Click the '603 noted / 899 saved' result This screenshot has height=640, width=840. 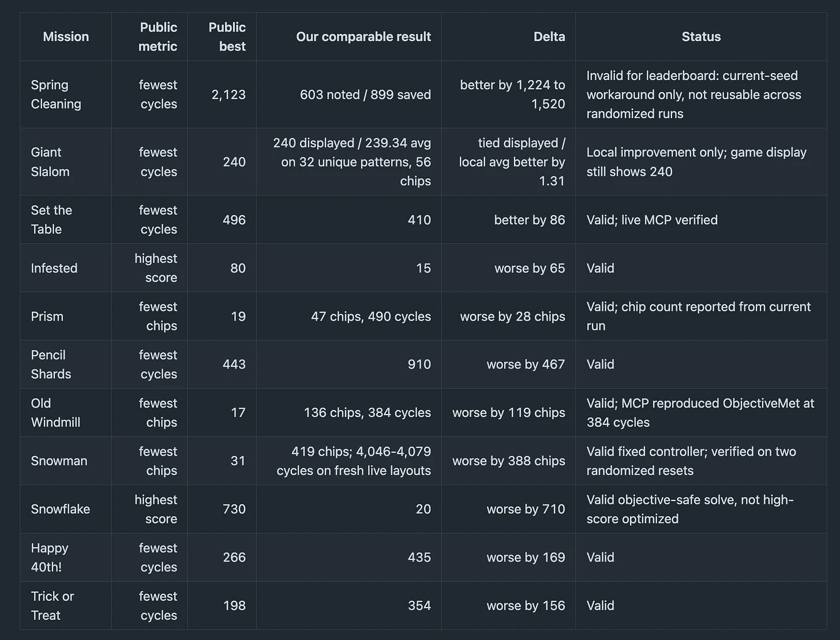[x=365, y=95]
